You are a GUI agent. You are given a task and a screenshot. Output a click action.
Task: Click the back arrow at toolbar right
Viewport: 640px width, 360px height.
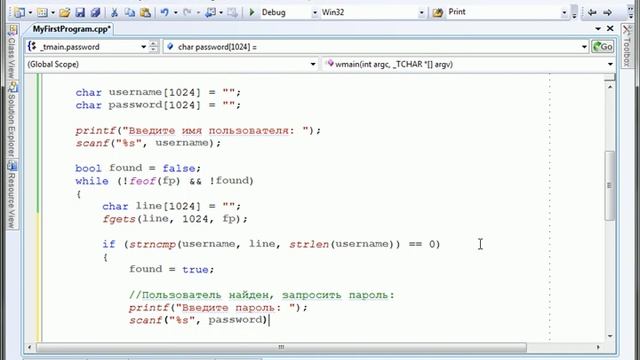592,13
